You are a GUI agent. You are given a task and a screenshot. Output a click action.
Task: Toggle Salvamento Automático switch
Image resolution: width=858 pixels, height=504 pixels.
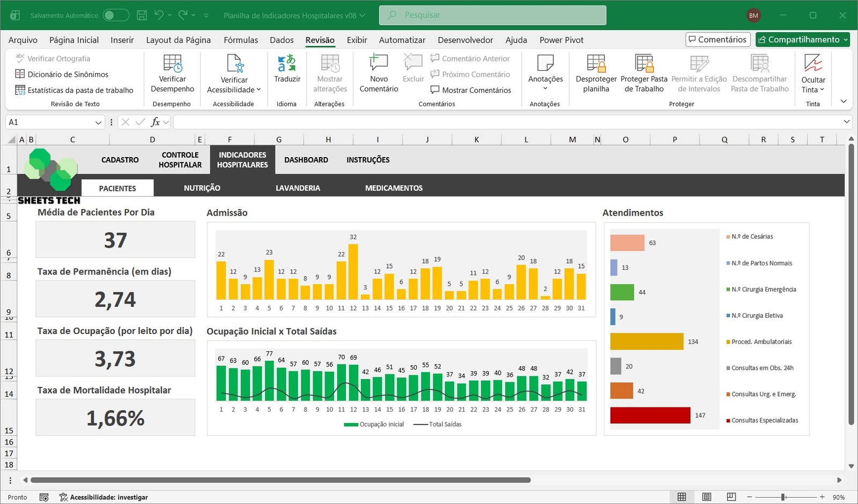click(116, 16)
